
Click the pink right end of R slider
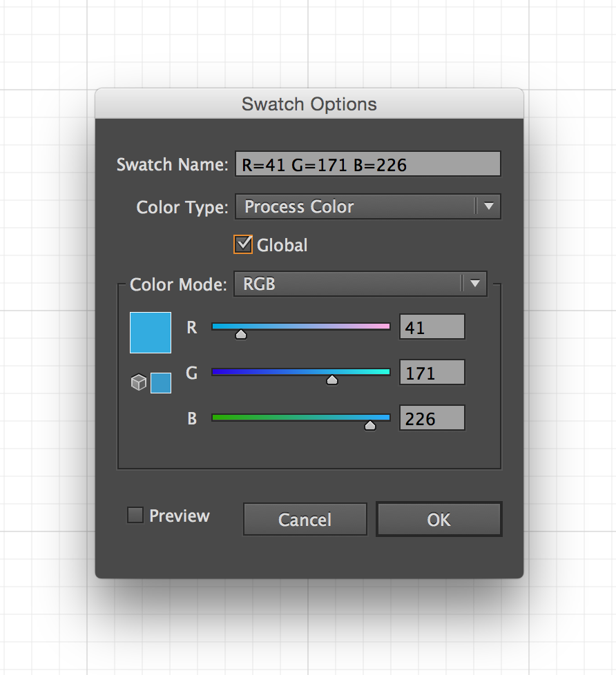pyautogui.click(x=385, y=326)
